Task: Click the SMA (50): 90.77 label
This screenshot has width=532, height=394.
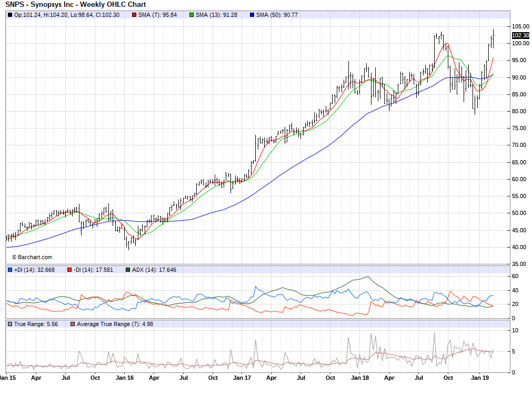Action: (277, 15)
